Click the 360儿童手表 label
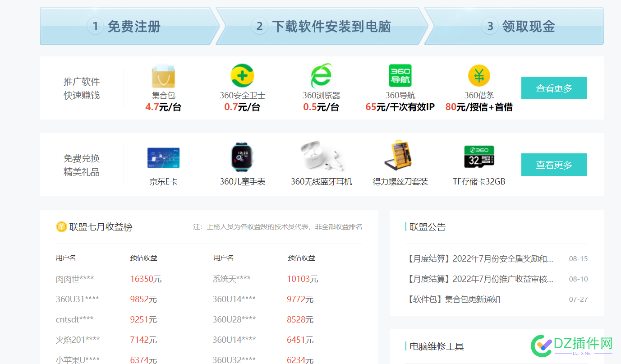 242,182
